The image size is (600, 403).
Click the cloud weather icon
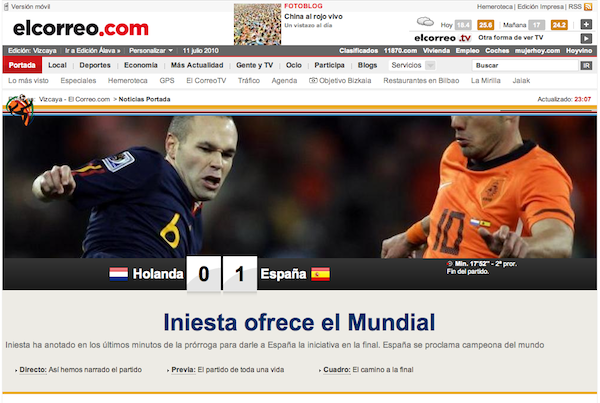tap(425, 21)
